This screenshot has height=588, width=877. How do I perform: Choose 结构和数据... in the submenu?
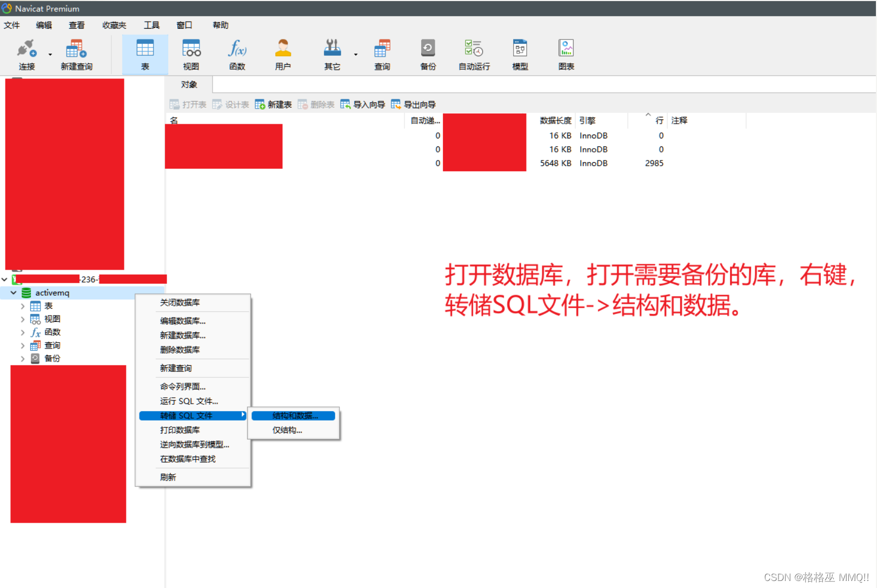[294, 416]
